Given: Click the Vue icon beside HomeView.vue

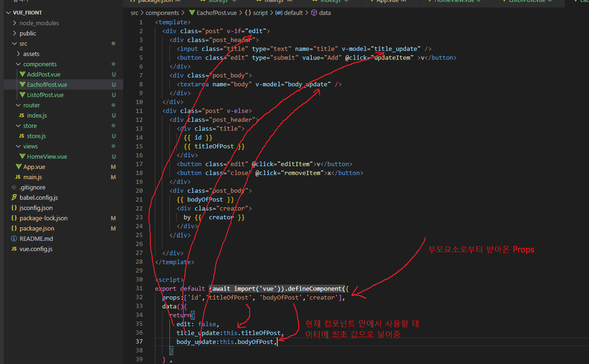Looking at the screenshot, I should 22,156.
